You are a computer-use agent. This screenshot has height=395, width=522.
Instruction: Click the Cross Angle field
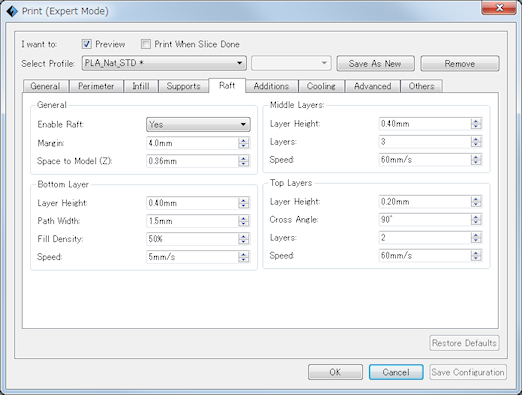coord(425,220)
